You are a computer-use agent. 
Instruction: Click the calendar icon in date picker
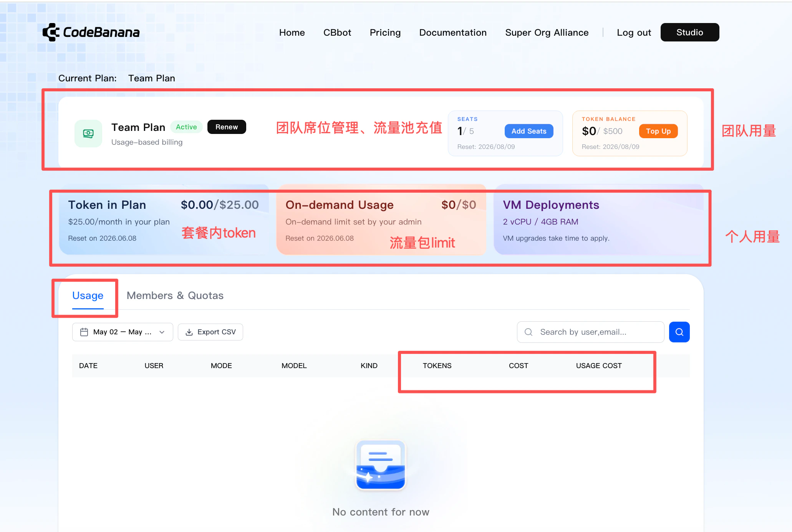[84, 332]
